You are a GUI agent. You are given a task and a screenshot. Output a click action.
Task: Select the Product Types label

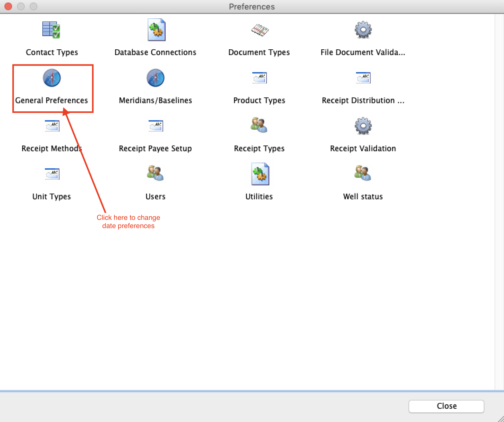pos(259,101)
